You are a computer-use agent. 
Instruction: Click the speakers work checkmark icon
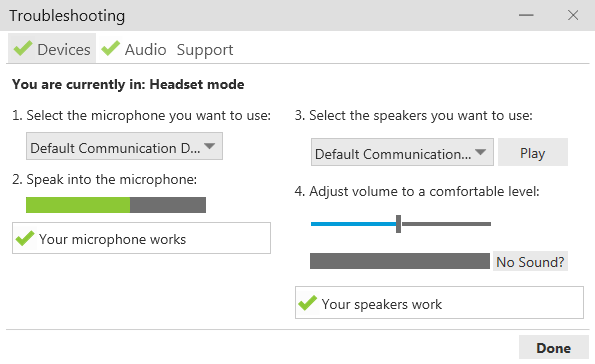click(x=307, y=303)
